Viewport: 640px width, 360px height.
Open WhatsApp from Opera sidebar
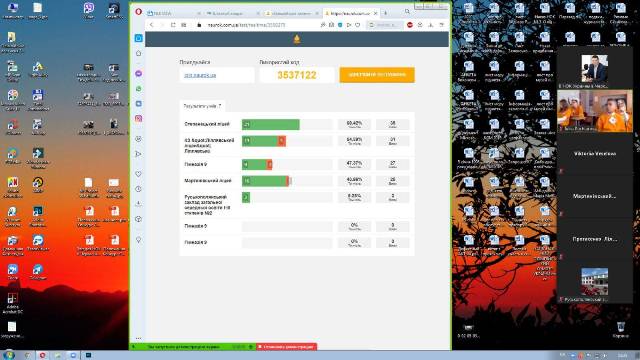coord(138,89)
